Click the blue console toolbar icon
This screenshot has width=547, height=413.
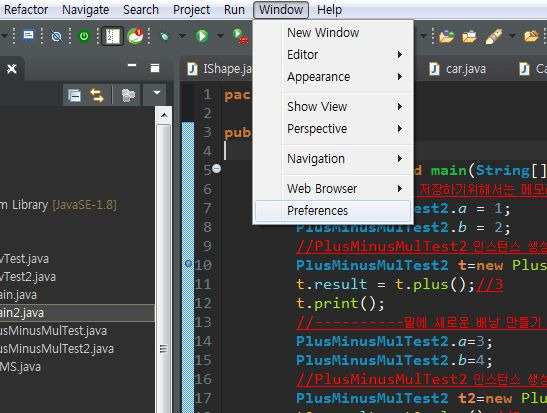click(28, 36)
